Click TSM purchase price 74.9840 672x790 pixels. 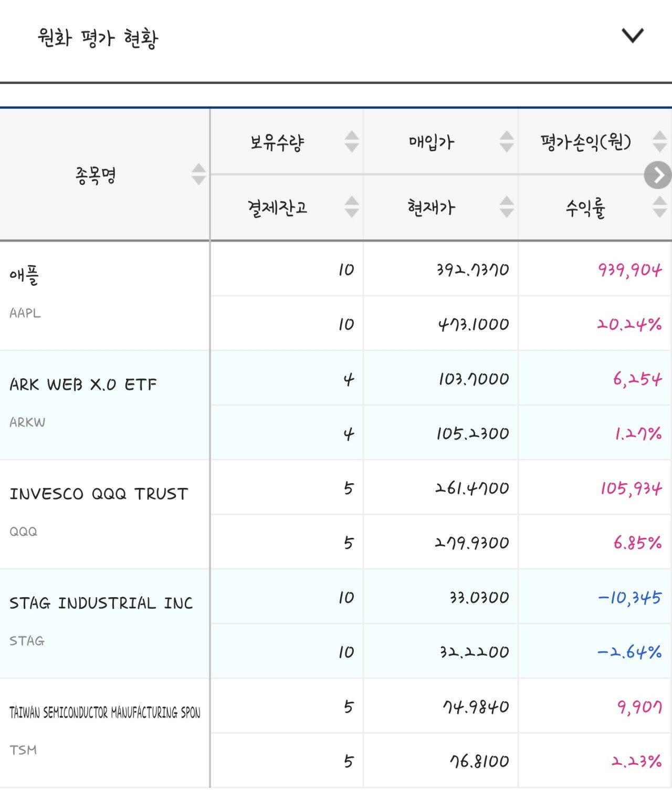(x=476, y=707)
